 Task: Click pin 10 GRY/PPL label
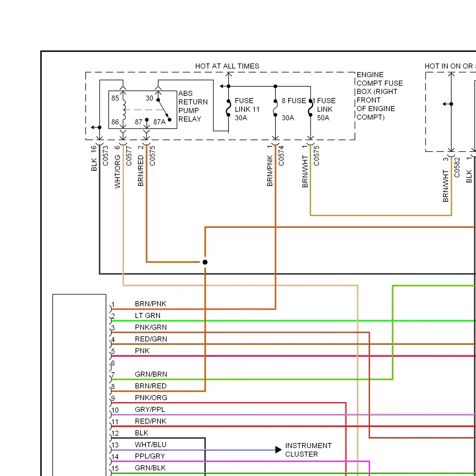click(x=150, y=409)
